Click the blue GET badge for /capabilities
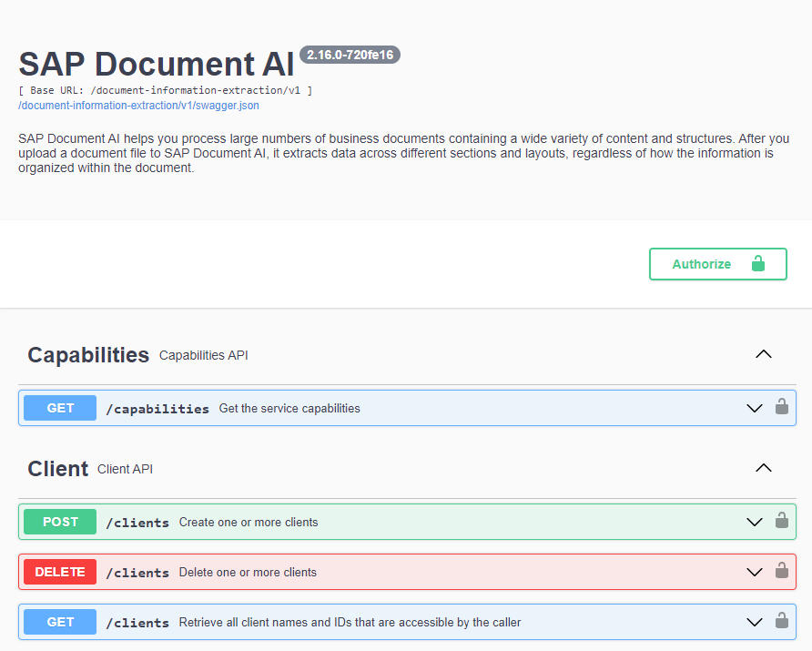812x651 pixels. [60, 408]
